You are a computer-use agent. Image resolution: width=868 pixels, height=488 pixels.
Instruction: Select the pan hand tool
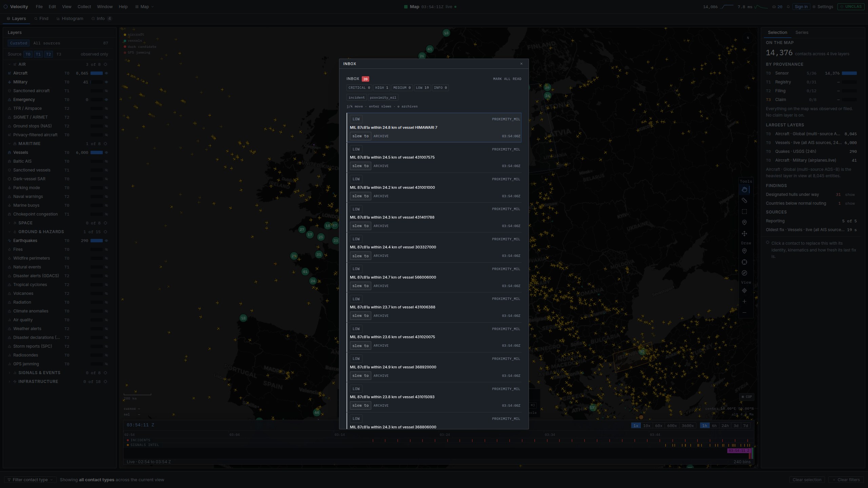[744, 189]
